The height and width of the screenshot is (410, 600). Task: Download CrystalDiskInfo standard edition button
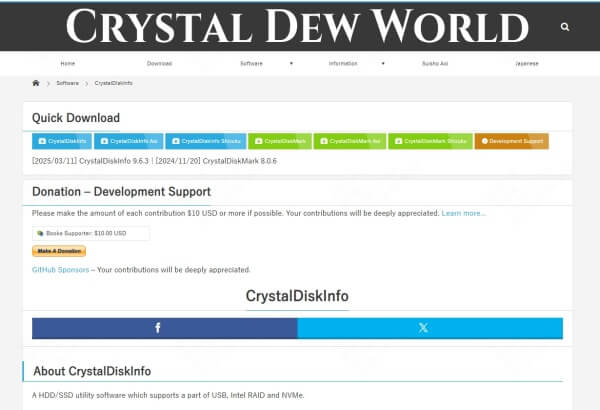(62, 141)
